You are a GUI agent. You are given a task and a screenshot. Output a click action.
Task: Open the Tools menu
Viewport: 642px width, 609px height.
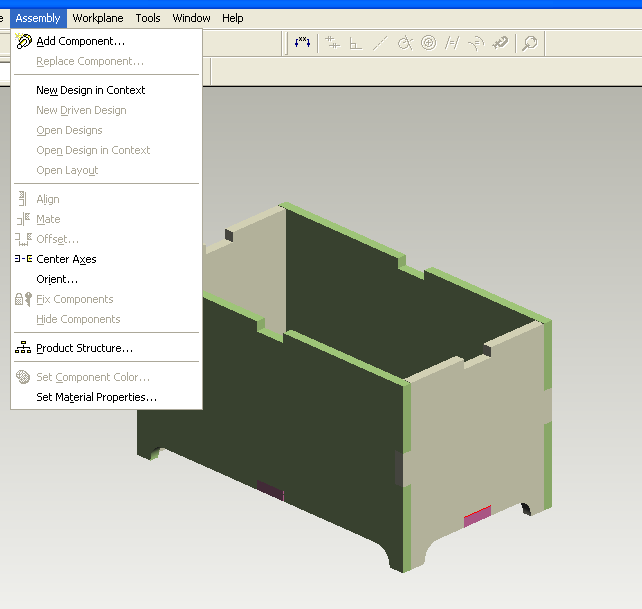point(148,18)
